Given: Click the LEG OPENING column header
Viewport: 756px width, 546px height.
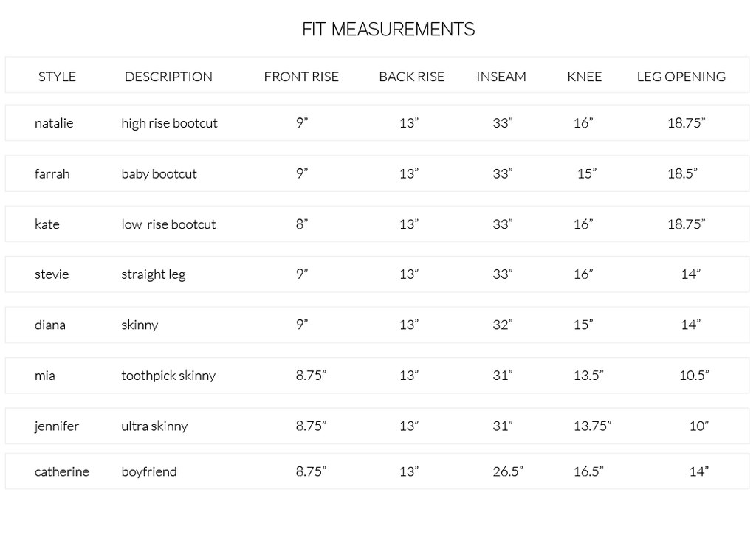Looking at the screenshot, I should coord(681,77).
